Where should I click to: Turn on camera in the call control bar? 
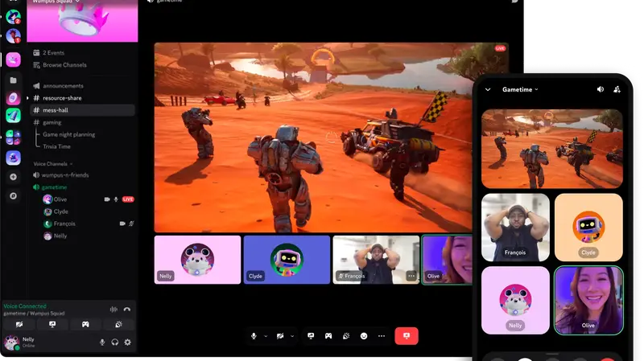280,336
